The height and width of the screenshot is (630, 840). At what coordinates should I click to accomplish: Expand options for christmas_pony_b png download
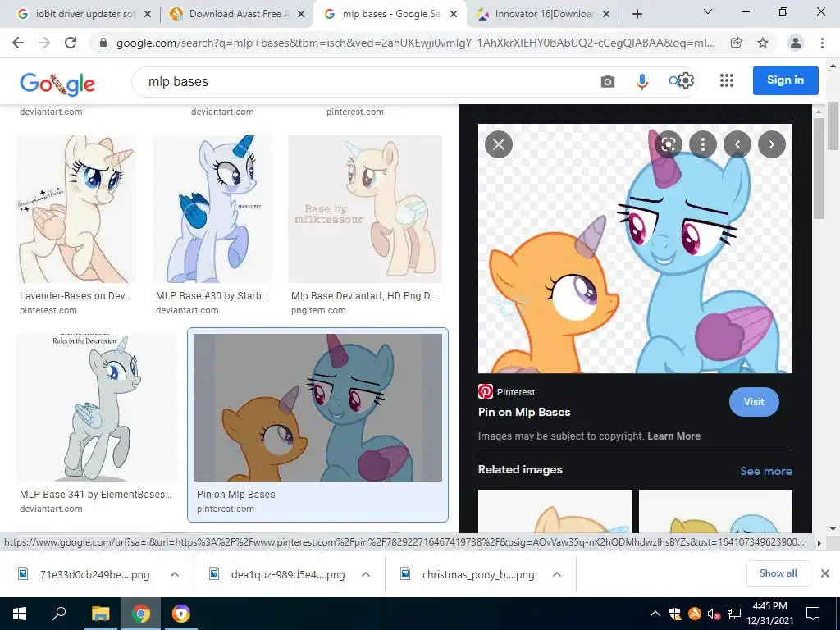(557, 574)
